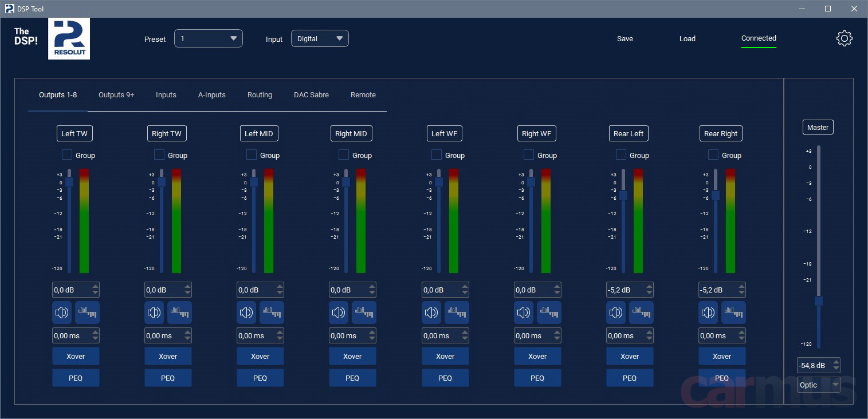Image resolution: width=868 pixels, height=419 pixels.
Task: Open Xover settings for Left MID
Action: click(260, 356)
